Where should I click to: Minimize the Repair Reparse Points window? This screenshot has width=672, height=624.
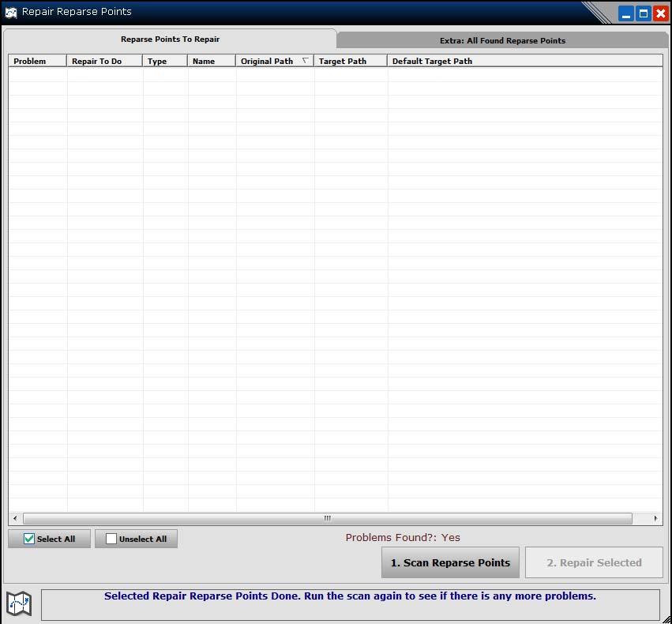click(x=625, y=13)
